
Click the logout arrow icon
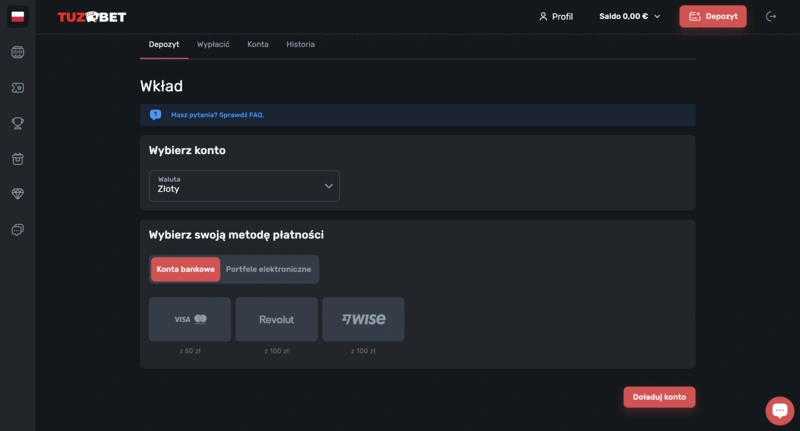pyautogui.click(x=770, y=16)
